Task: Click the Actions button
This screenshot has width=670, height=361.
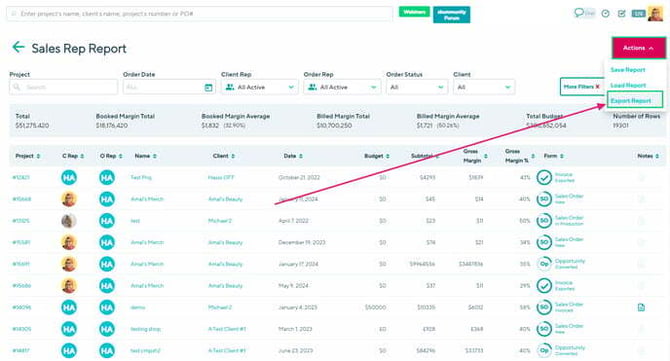Action: 638,48
